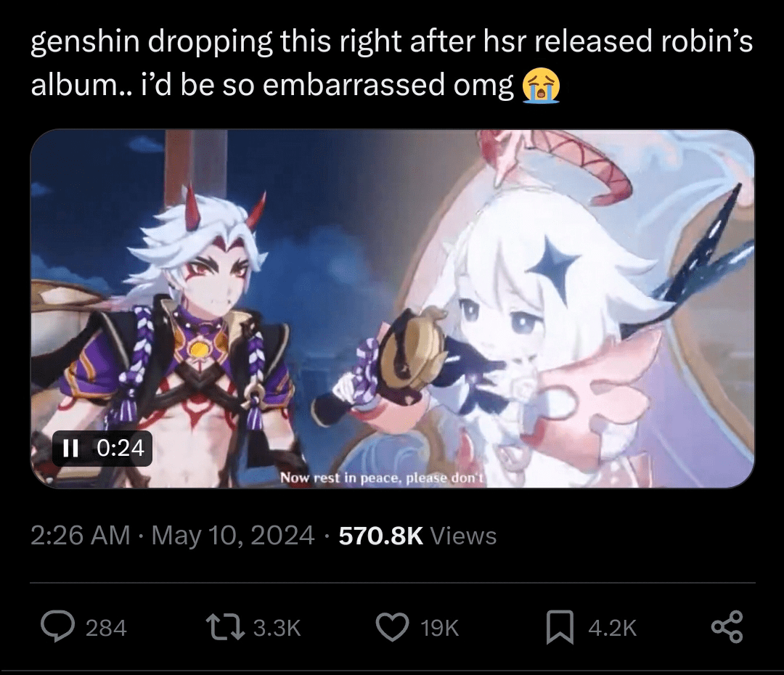Click the word 'genshin' in the tweet
Viewport: 784px width, 675px height.
tap(85, 42)
